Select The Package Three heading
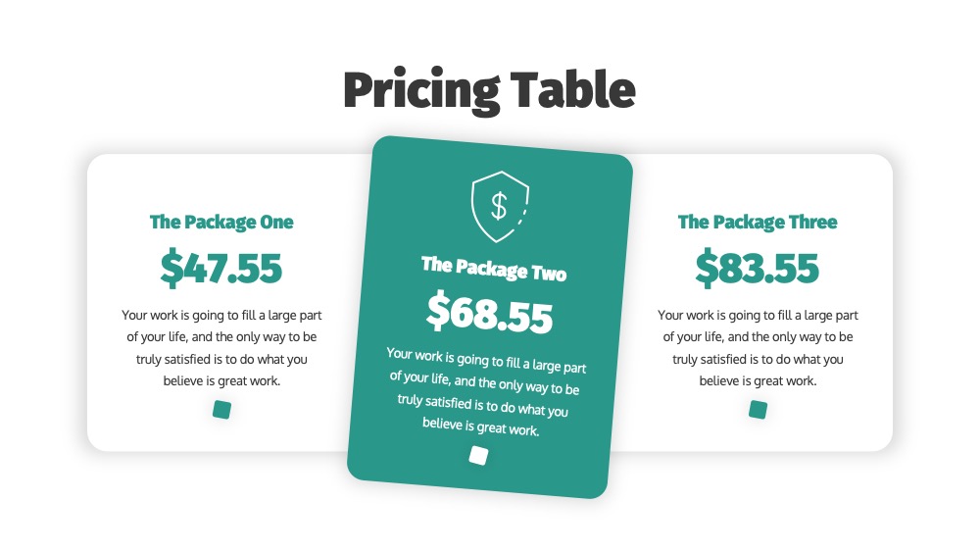The image size is (980, 552). (x=758, y=222)
